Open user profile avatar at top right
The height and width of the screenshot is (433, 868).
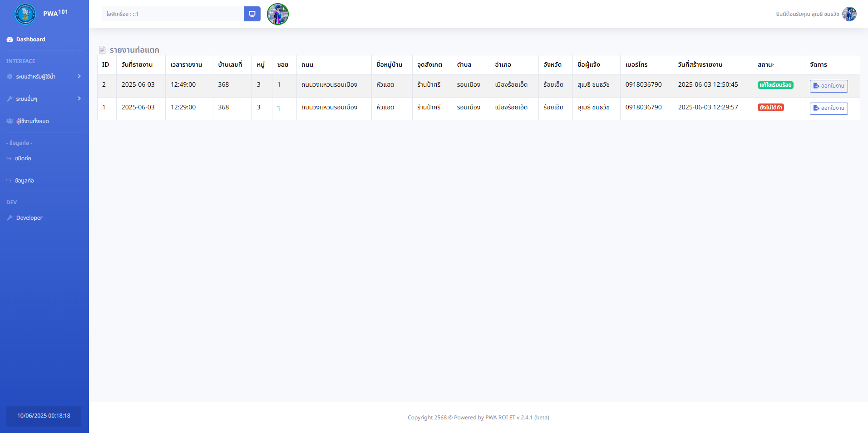(x=849, y=14)
